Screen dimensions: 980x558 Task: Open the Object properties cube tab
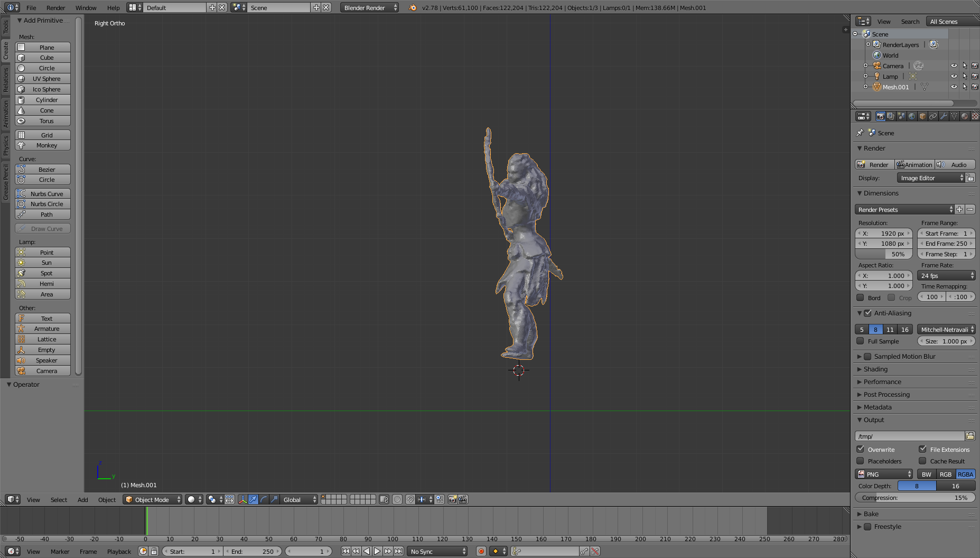coord(922,116)
